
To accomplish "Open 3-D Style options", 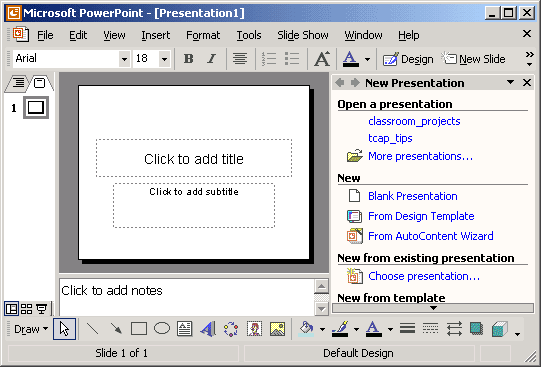I will coord(500,329).
